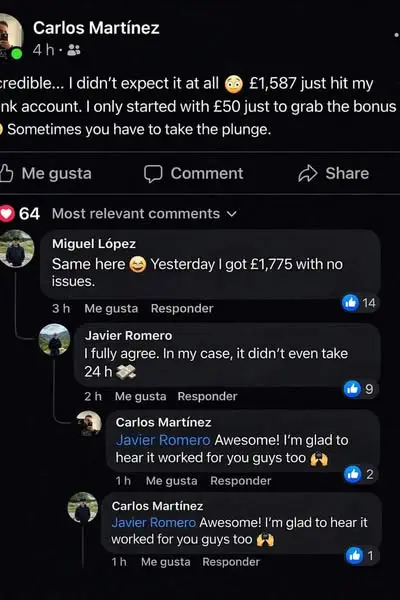This screenshot has width=400, height=600.
Task: Open Miguel López's profile picture
Action: pos(16,249)
